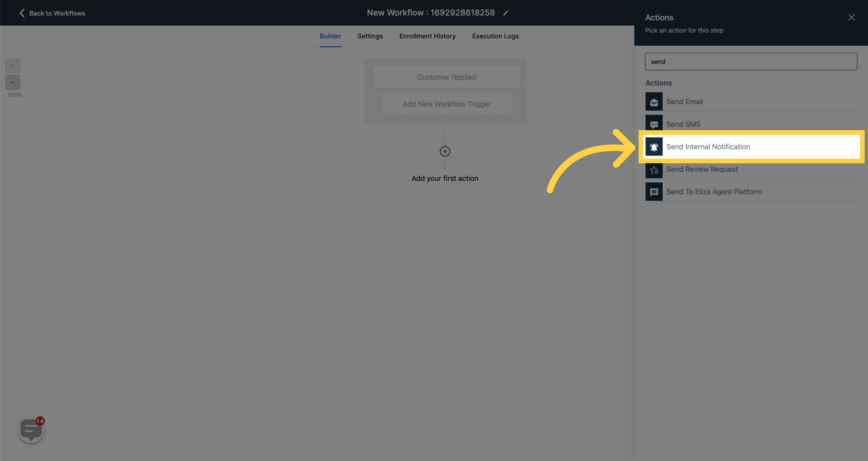
Task: Open the Builder tab
Action: pyautogui.click(x=331, y=36)
